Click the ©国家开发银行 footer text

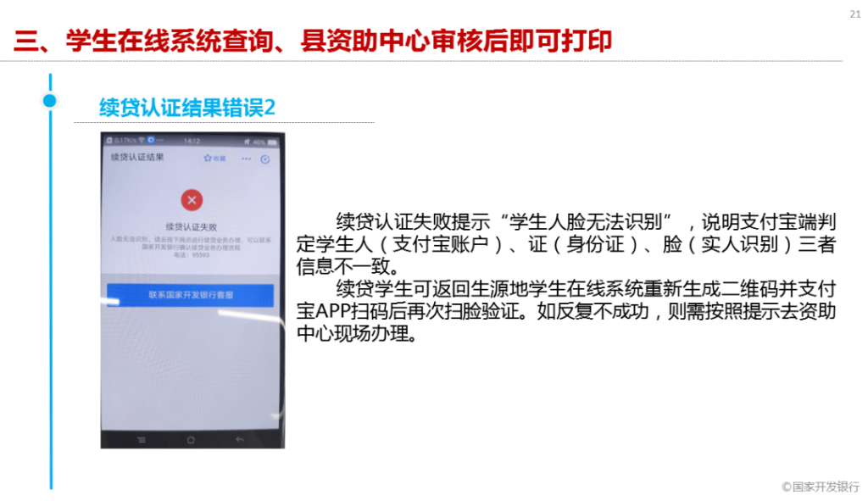(x=821, y=487)
